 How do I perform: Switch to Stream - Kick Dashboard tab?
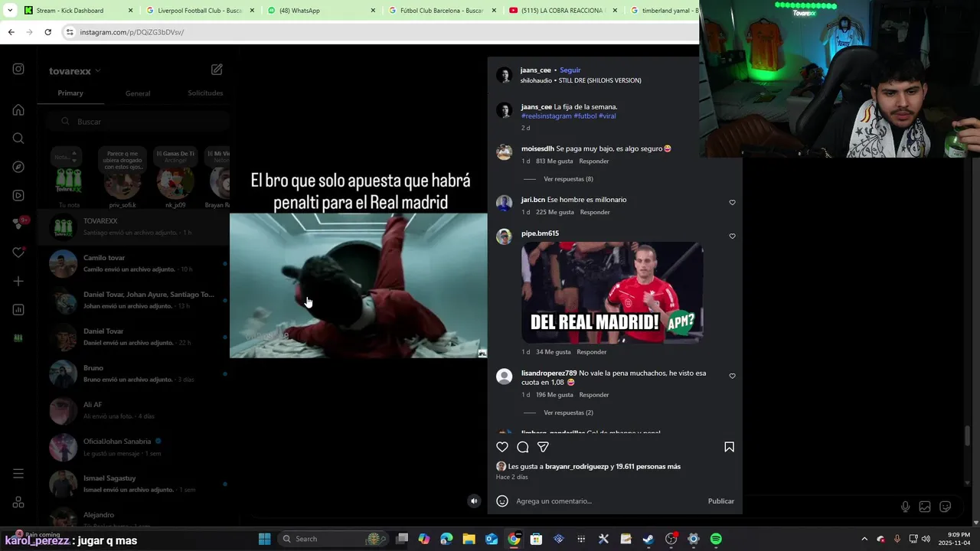(x=78, y=11)
